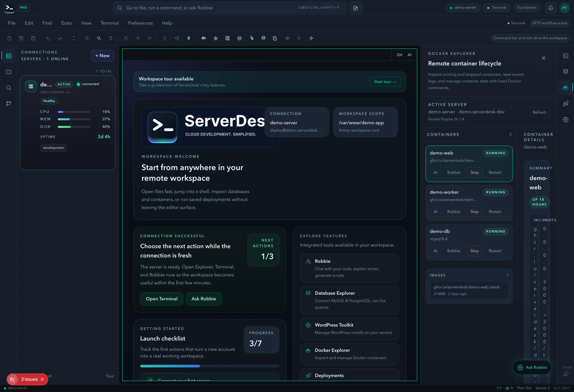Screen dimensions: 574x392
Task: Click the puzzle-piece extensions toolbar icon
Action: (275, 38)
